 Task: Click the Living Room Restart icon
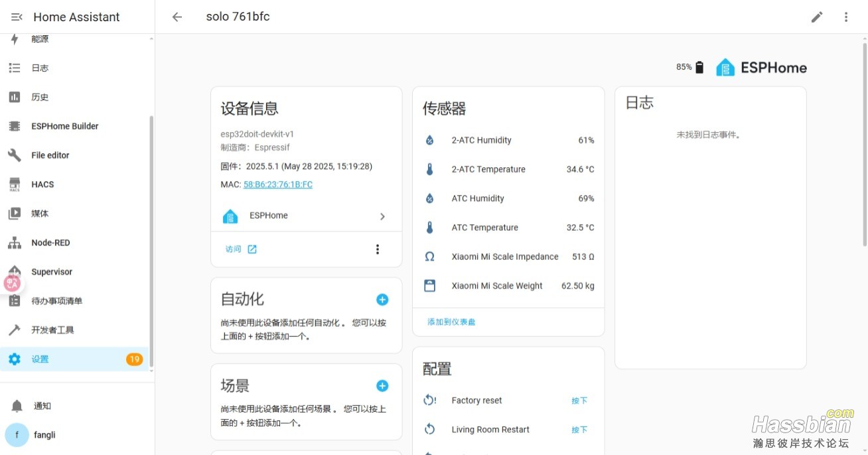429,430
